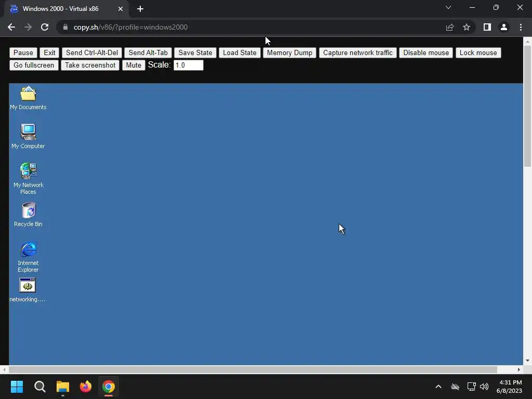532x399 pixels.
Task: Send Ctrl-Alt-Del to the emulator
Action: pyautogui.click(x=92, y=52)
